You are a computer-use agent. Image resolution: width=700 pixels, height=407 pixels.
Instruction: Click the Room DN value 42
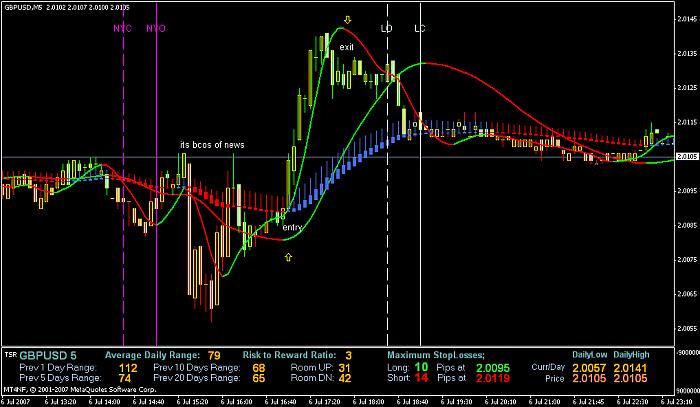coord(344,378)
